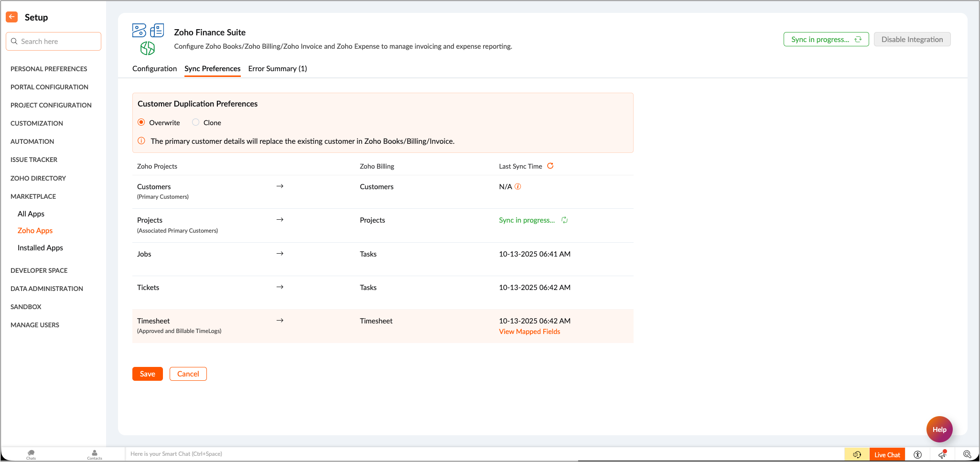This screenshot has width=980, height=462.
Task: Click the sync icon in the header Sync in progress button
Action: tap(858, 40)
